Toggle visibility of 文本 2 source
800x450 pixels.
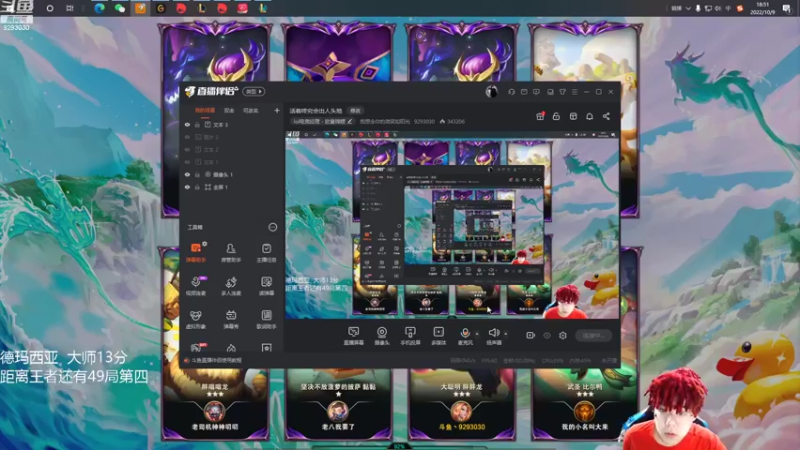[187, 149]
